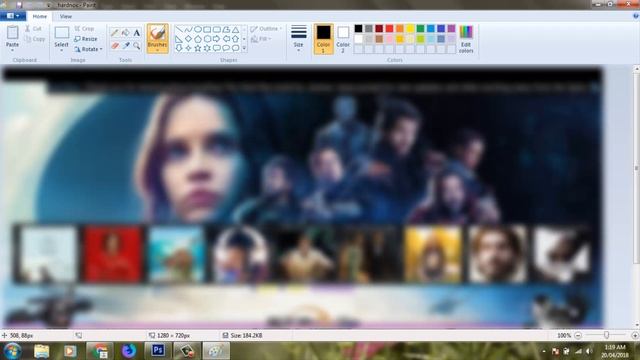Viewport: 640px width, 360px height.
Task: Choose the Pentagon shape
Action: tap(198, 39)
